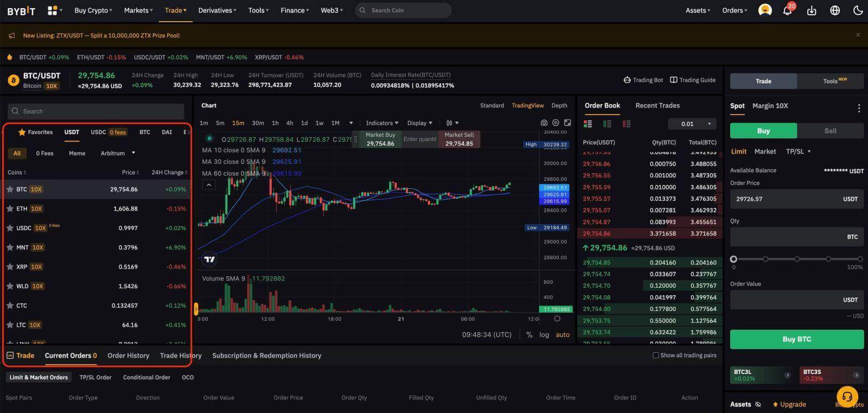Open the Arbitrum category dropdown
The height and width of the screenshot is (413, 868).
point(118,154)
